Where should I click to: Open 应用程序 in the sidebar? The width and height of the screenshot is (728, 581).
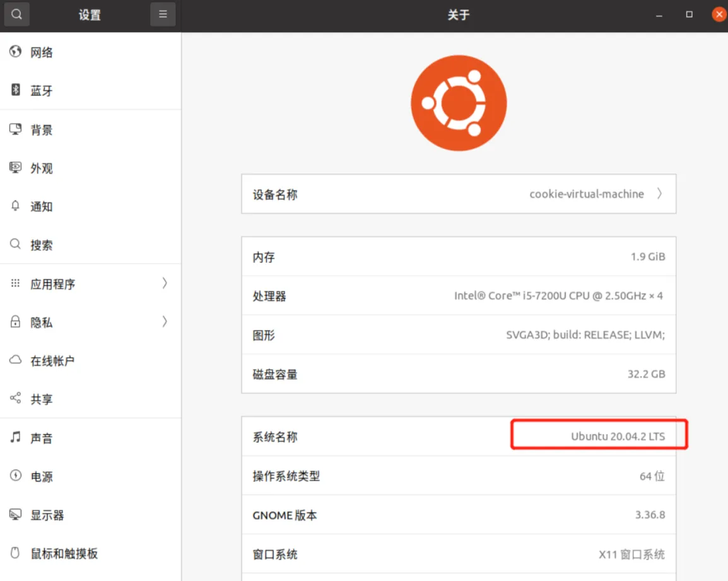coord(91,283)
